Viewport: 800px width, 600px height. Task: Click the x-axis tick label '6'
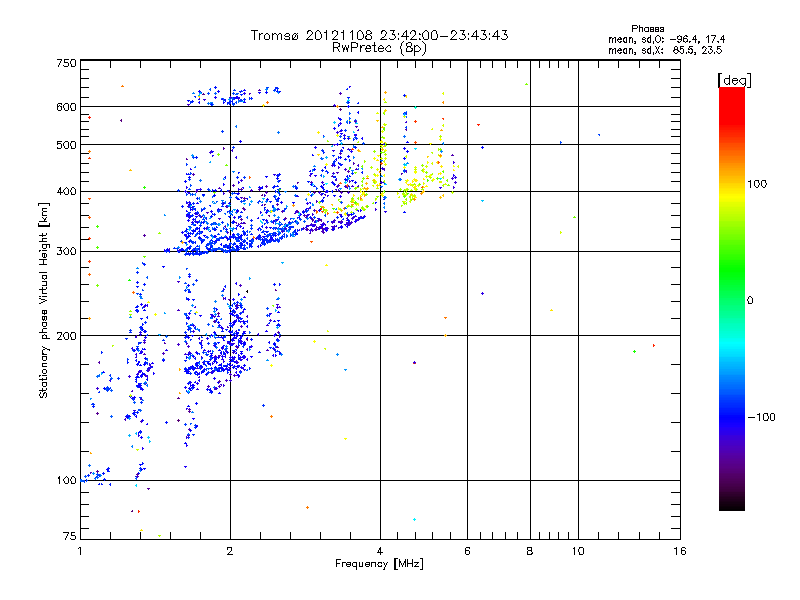tap(467, 551)
